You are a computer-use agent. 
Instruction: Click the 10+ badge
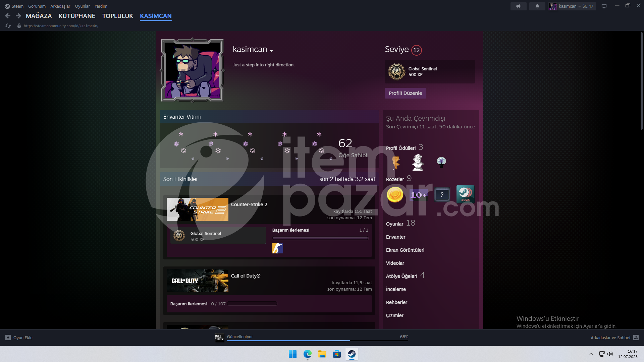click(x=418, y=194)
